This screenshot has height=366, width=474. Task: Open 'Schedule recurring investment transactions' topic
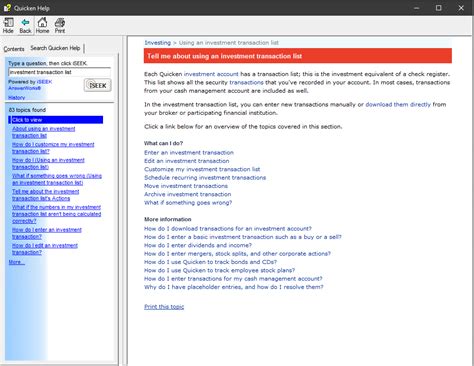coord(205,177)
